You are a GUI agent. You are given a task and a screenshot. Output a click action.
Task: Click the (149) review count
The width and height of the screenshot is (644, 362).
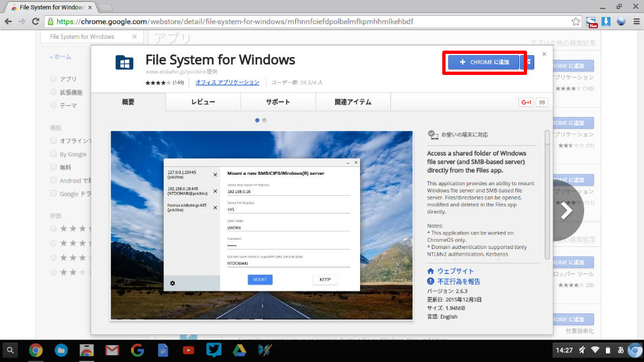click(x=178, y=83)
